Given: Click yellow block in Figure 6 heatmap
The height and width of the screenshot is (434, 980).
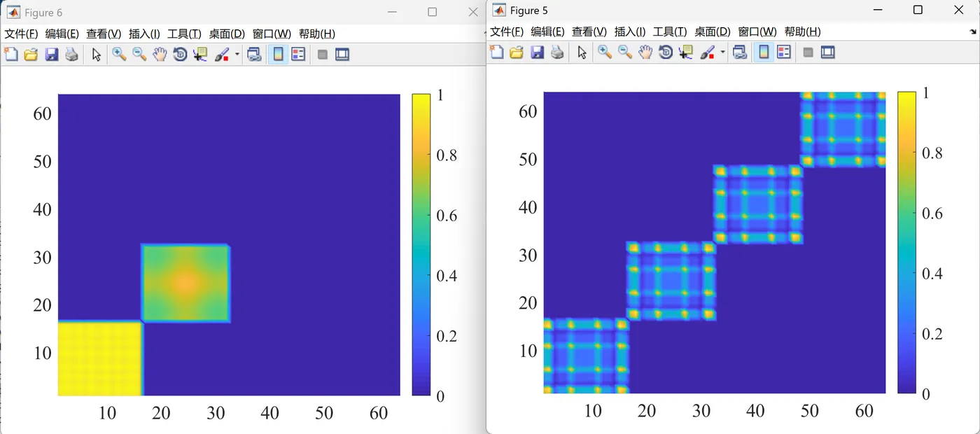Looking at the screenshot, I should (100, 358).
